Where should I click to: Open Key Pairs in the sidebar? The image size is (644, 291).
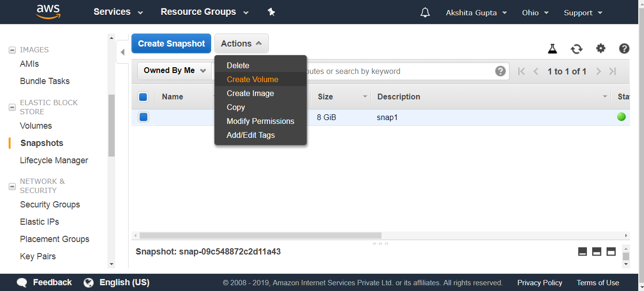click(x=38, y=256)
